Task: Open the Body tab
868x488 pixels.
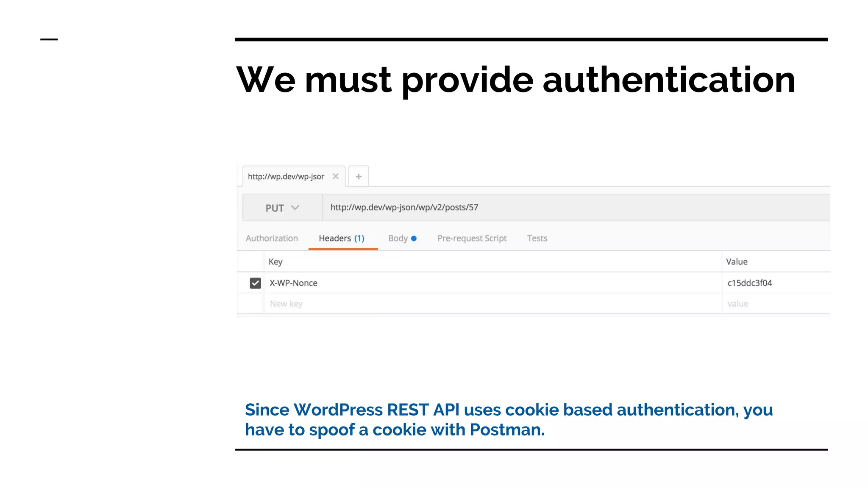Action: coord(402,238)
